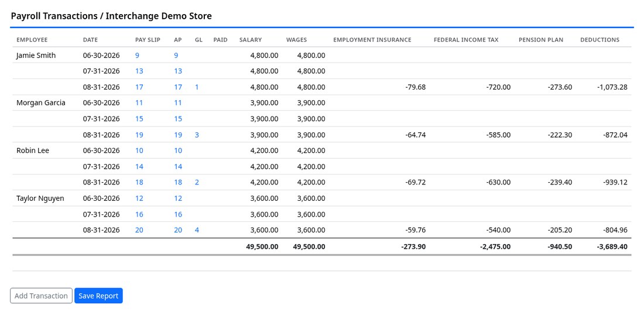Click the -79.68 employment insurance value
Image resolution: width=644 pixels, height=315 pixels.
[x=415, y=87]
